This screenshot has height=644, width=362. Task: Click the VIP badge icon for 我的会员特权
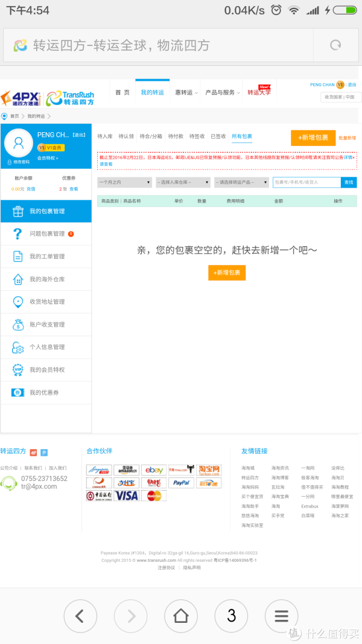pyautogui.click(x=17, y=369)
